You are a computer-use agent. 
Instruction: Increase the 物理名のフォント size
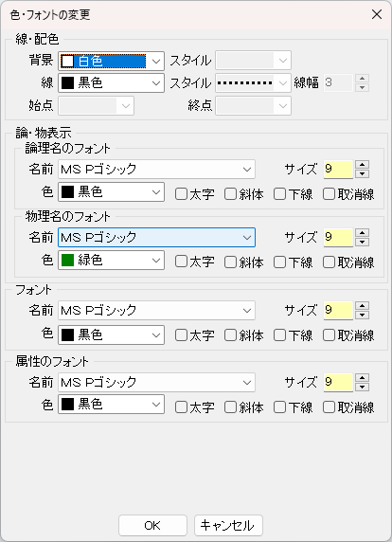pyautogui.click(x=362, y=233)
